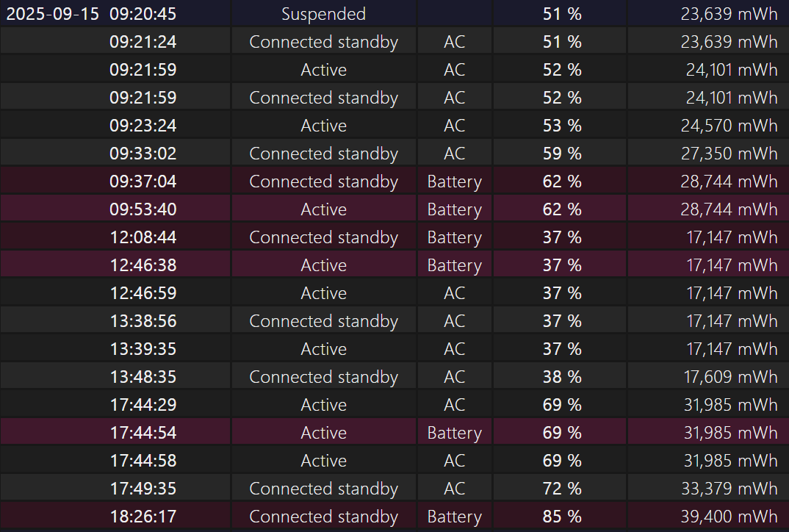Click the 72 % battery percentage
The image size is (789, 532).
click(562, 489)
